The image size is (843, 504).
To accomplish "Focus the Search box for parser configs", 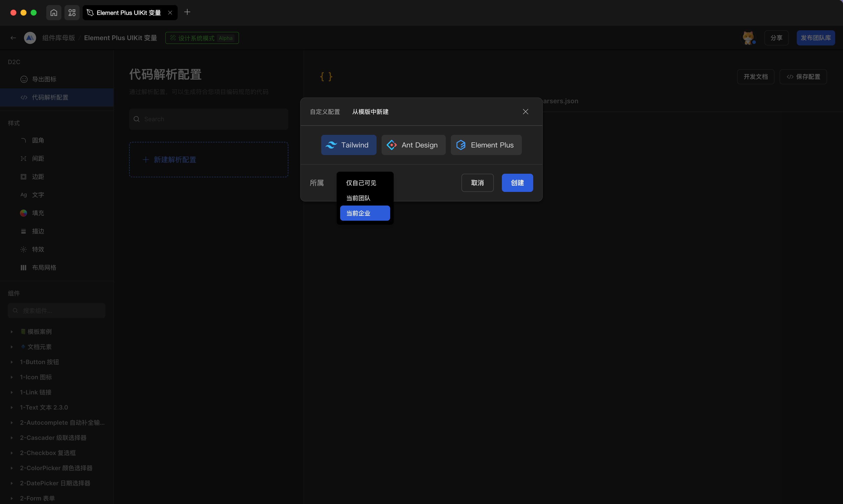I will coord(209,119).
